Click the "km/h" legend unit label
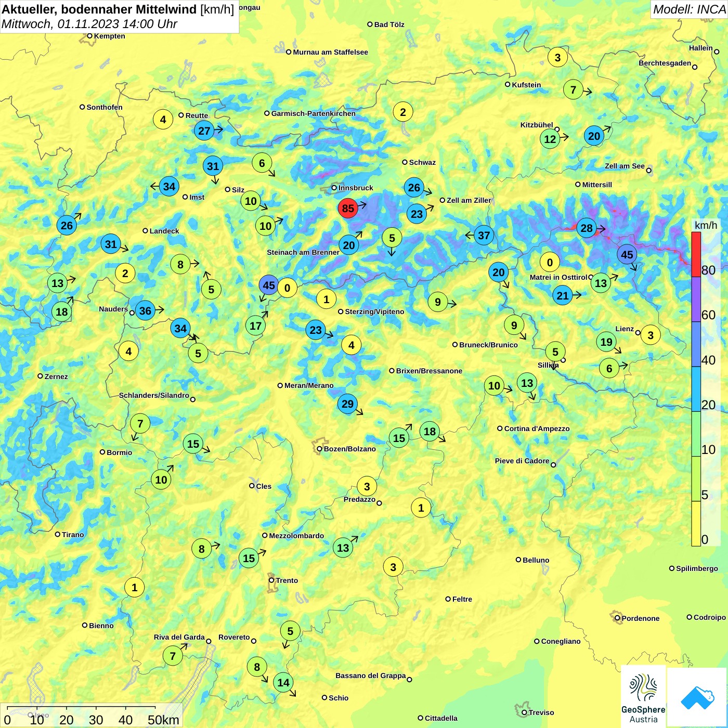 [x=706, y=225]
